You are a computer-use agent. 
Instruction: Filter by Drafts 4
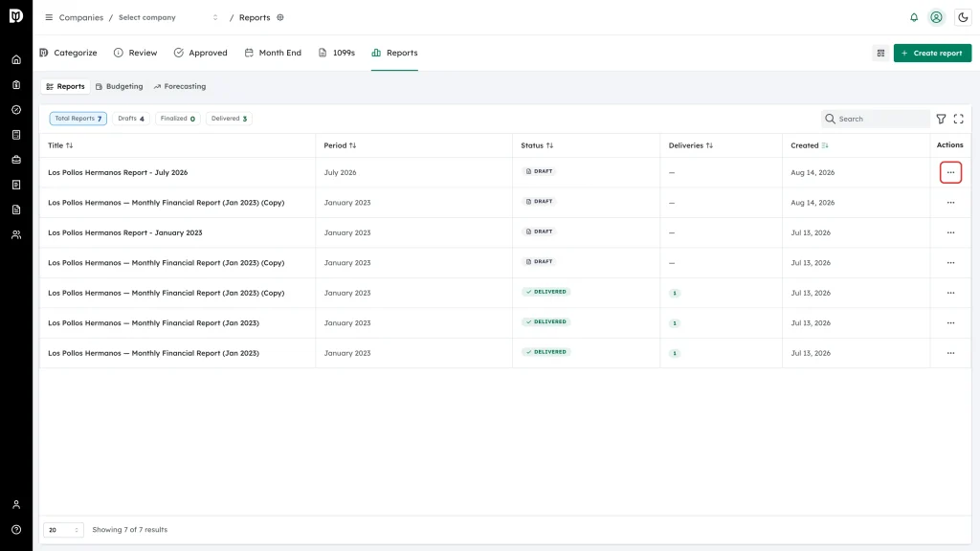(x=131, y=119)
